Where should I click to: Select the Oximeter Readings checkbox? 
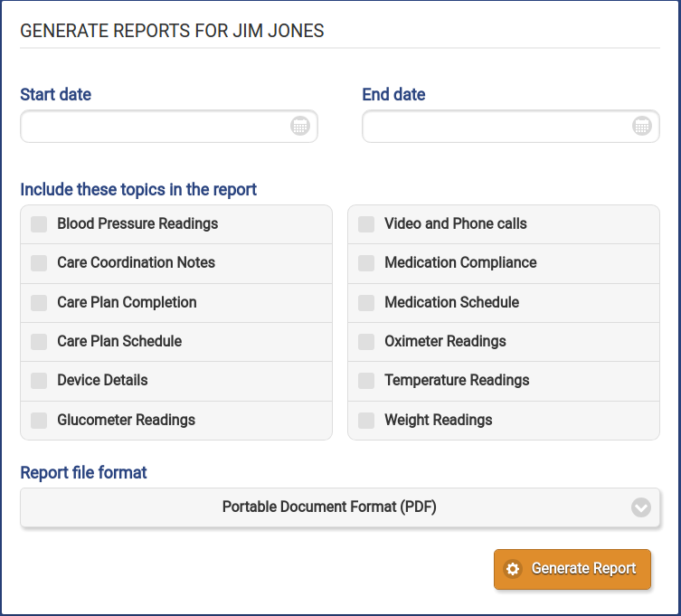click(366, 342)
